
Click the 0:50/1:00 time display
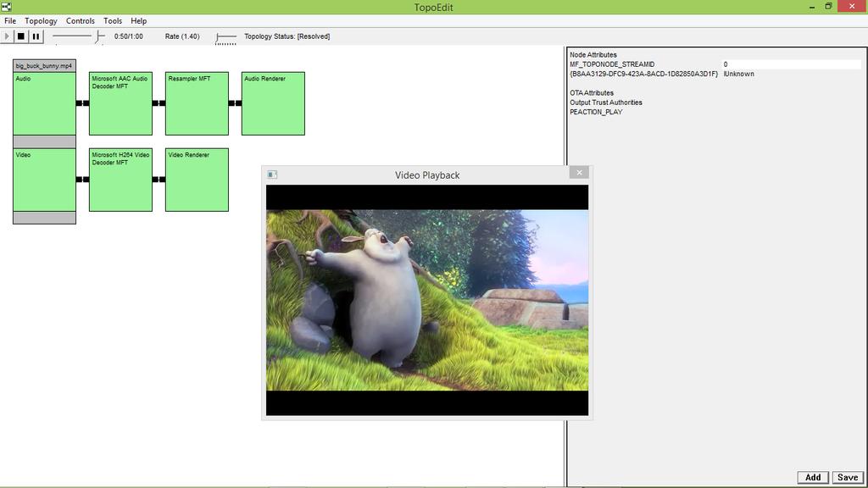point(129,36)
